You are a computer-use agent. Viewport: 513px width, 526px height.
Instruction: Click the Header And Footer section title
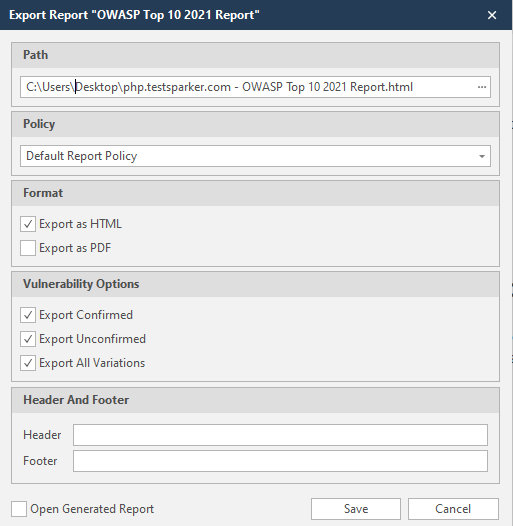coord(76,400)
